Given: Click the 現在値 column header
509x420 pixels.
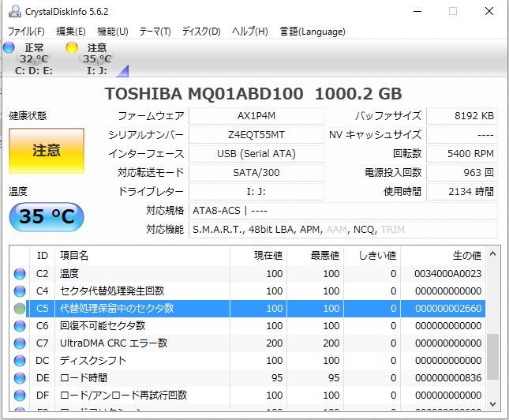Looking at the screenshot, I should tap(258, 256).
